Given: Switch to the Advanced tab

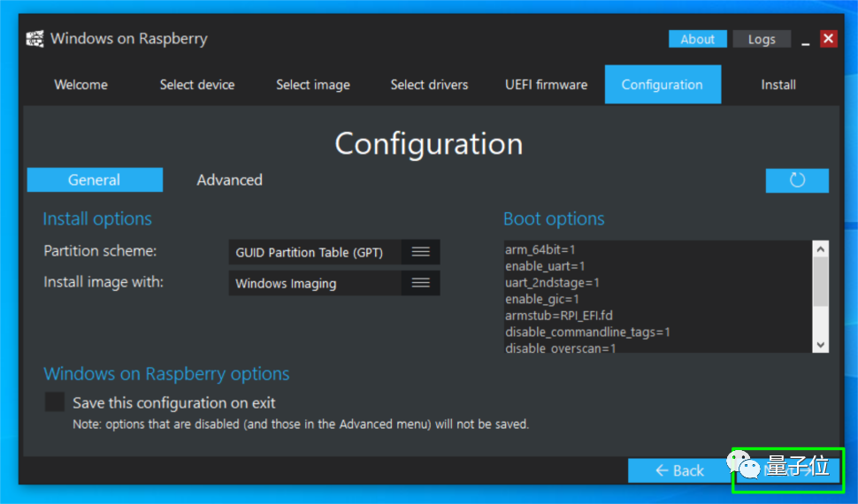Looking at the screenshot, I should [229, 180].
